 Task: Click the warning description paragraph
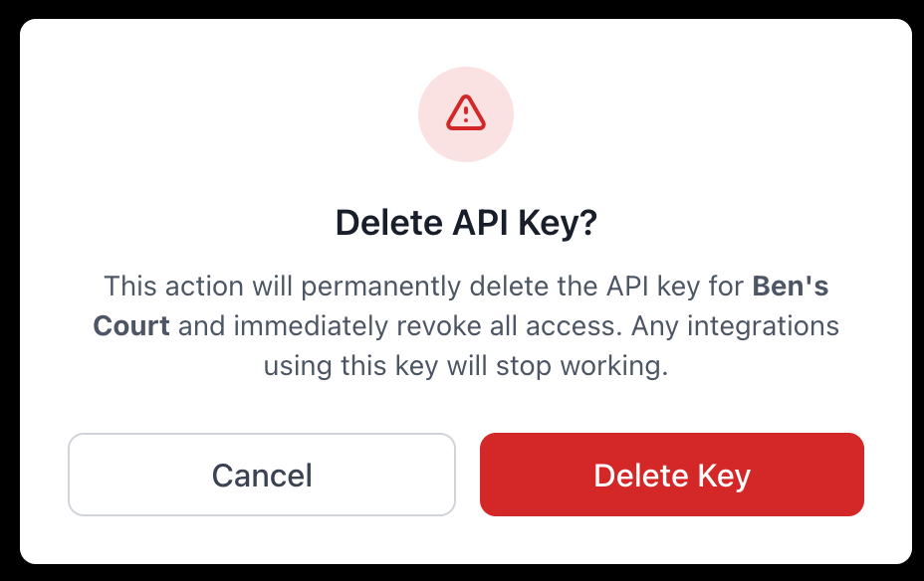466,325
